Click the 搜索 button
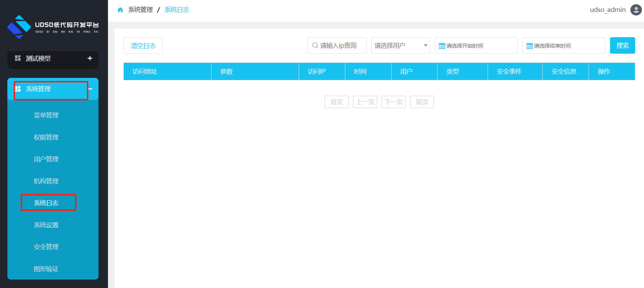 coord(622,46)
